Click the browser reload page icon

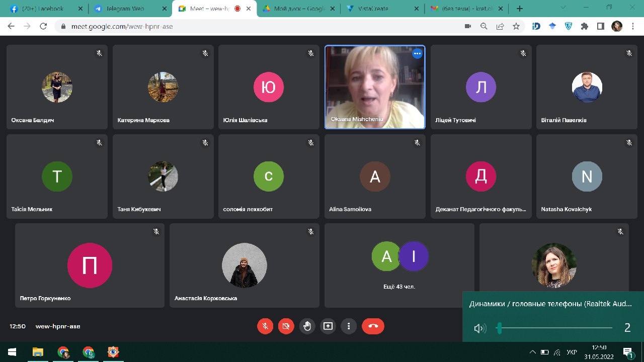pyautogui.click(x=43, y=26)
